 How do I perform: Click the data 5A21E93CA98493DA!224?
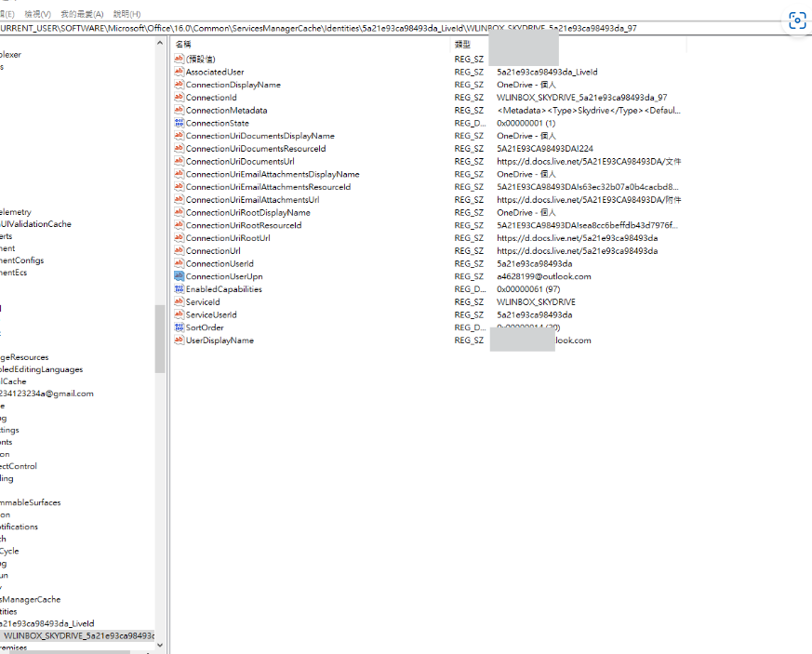(545, 149)
